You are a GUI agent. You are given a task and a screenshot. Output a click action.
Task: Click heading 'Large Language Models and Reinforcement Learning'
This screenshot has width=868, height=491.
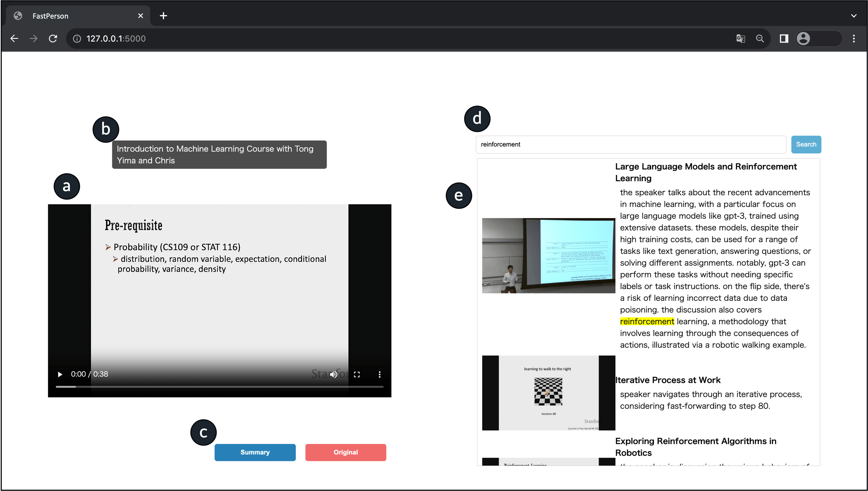[706, 172]
